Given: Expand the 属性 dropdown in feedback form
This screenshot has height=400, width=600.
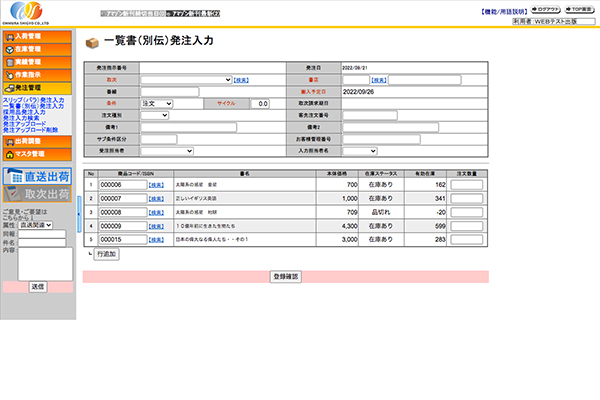Looking at the screenshot, I should coord(36,225).
